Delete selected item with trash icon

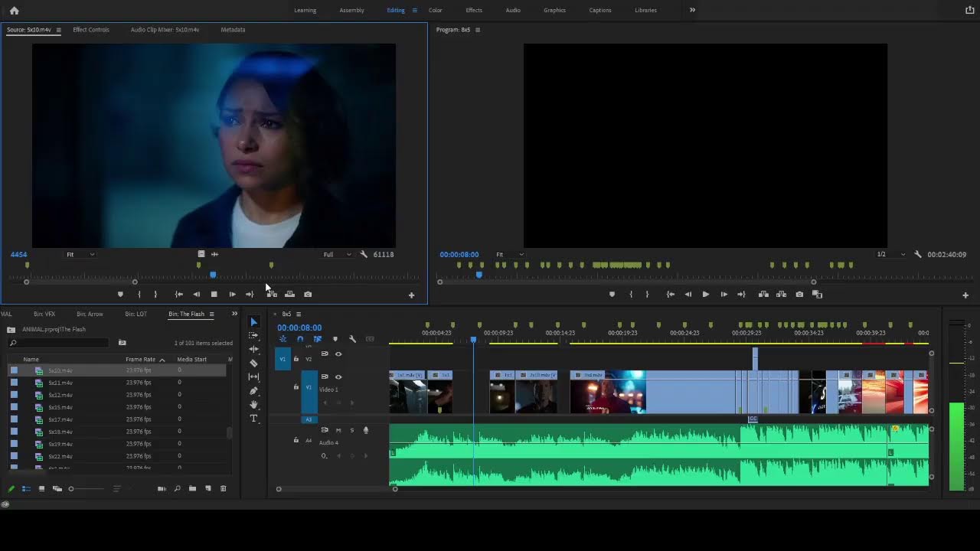(224, 488)
